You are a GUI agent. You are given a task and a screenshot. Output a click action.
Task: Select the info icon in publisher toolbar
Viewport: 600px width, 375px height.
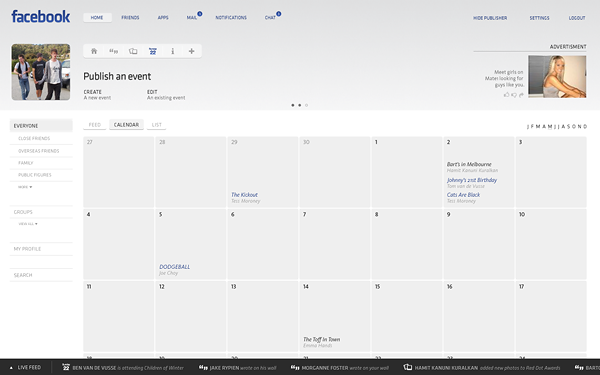tap(173, 51)
